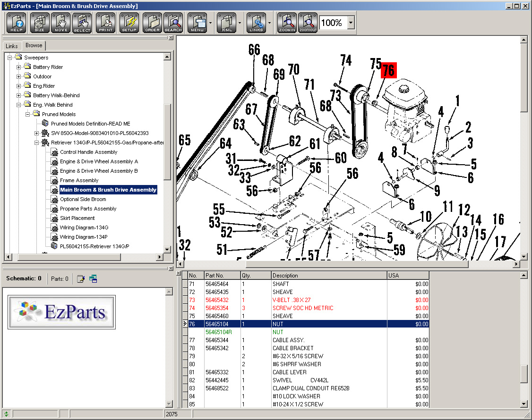Close the browse tree panel

[x=171, y=38]
